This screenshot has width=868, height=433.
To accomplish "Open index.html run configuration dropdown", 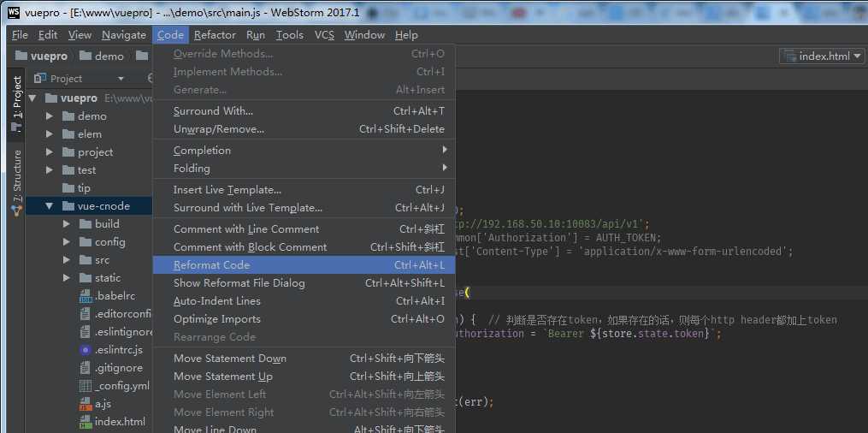I will 822,56.
